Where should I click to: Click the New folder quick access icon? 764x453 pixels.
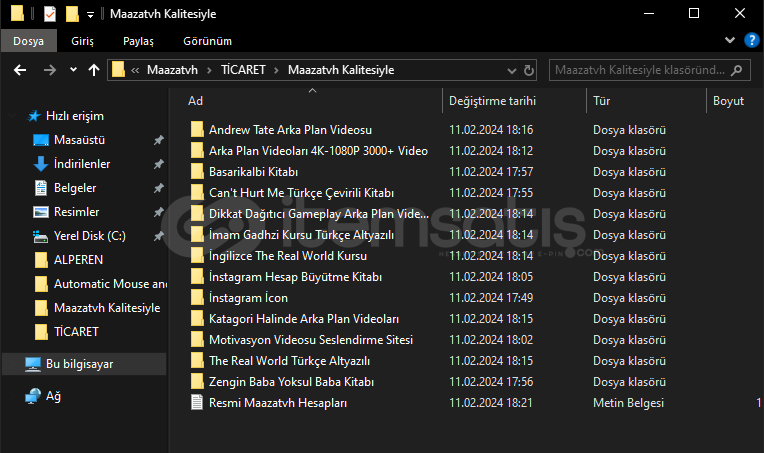(72, 14)
